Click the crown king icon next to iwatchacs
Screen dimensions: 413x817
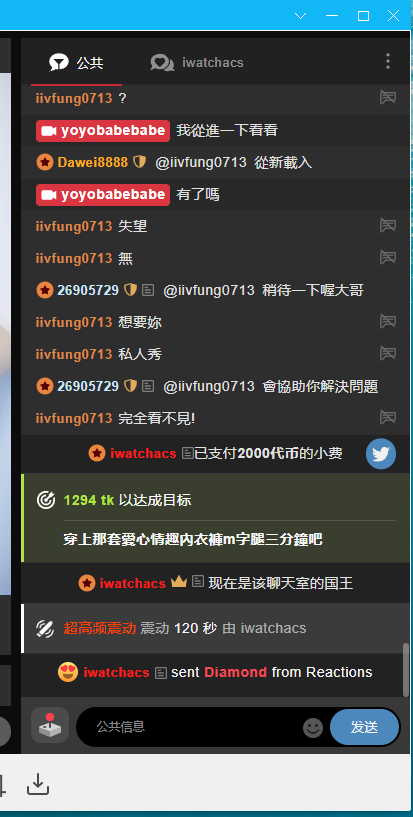179,582
